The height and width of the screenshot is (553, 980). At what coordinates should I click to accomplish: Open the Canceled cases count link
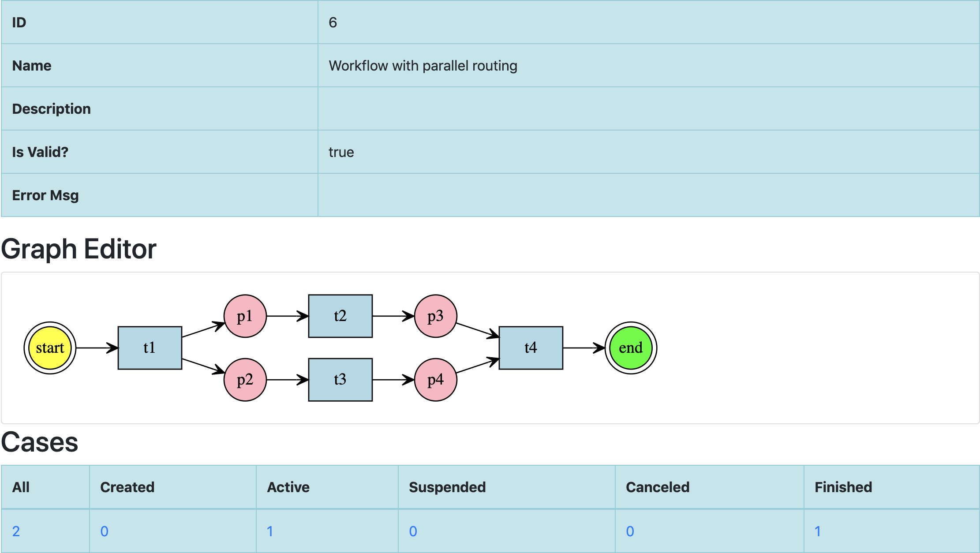[x=630, y=531]
